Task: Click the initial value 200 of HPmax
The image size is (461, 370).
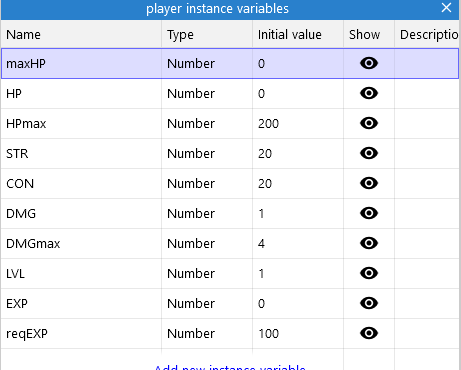Action: 268,124
